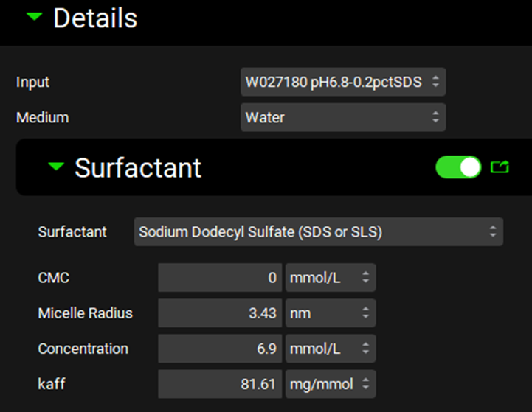532x412 pixels.
Task: Click the Micelle Radius label
Action: (x=85, y=313)
